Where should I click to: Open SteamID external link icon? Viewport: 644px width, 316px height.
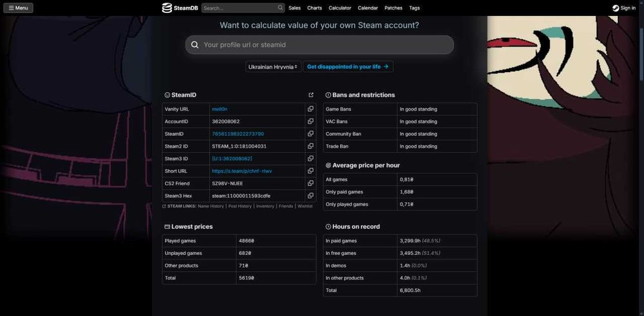[311, 95]
